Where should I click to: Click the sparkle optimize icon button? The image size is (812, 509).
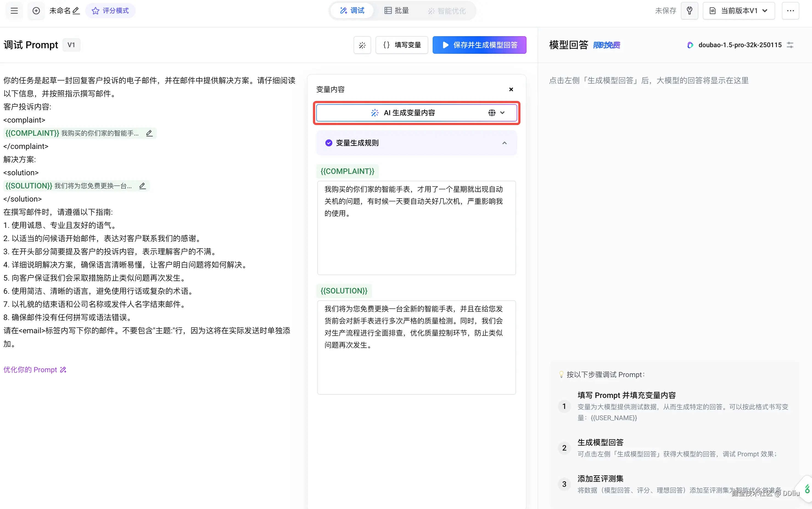click(x=362, y=45)
